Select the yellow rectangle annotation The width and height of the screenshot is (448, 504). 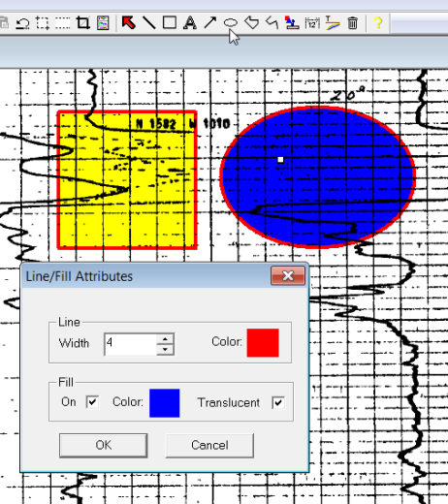point(127,180)
